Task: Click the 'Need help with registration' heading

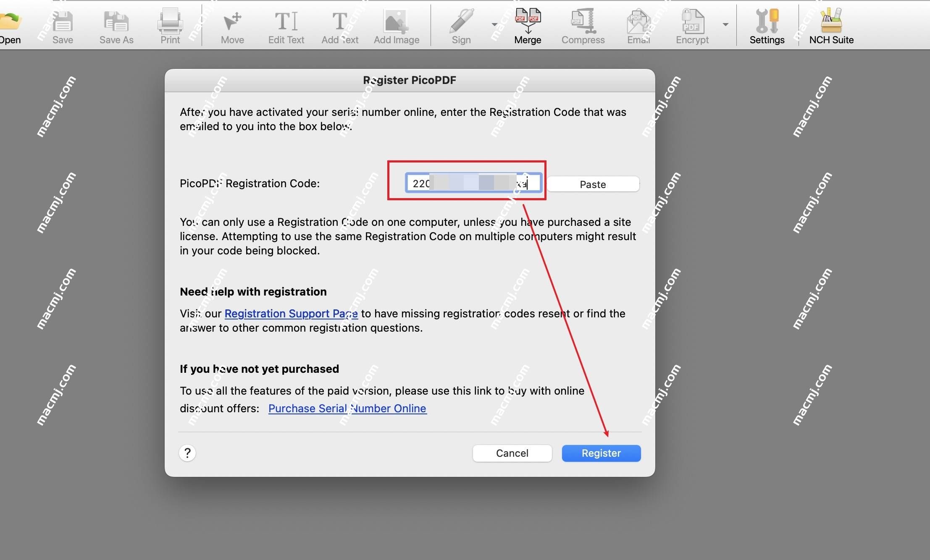Action: [x=253, y=292]
